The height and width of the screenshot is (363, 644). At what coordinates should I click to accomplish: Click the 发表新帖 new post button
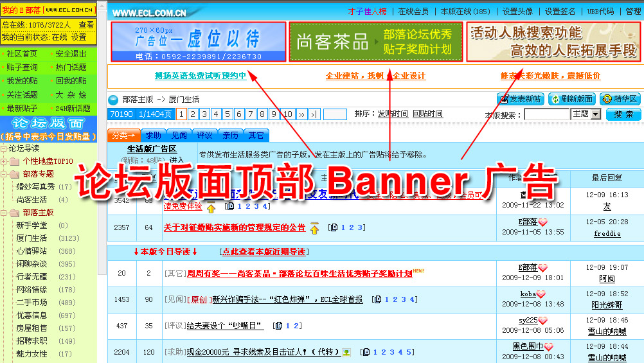(x=519, y=99)
